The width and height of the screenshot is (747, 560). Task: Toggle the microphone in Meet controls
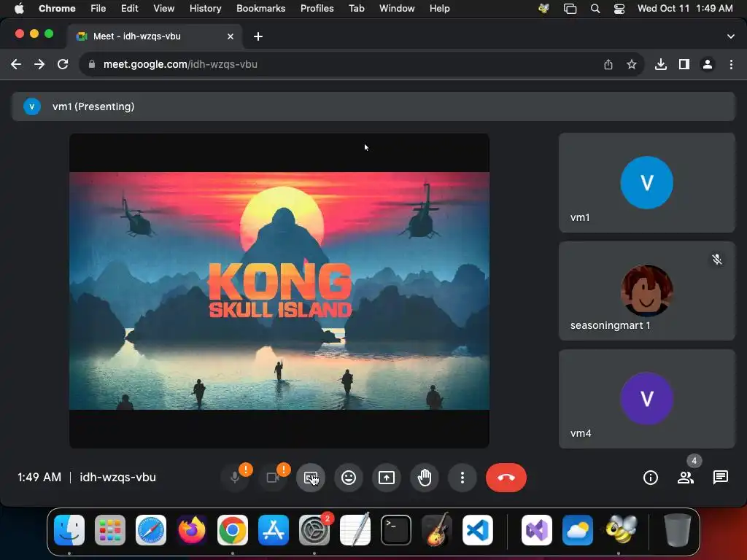(235, 478)
